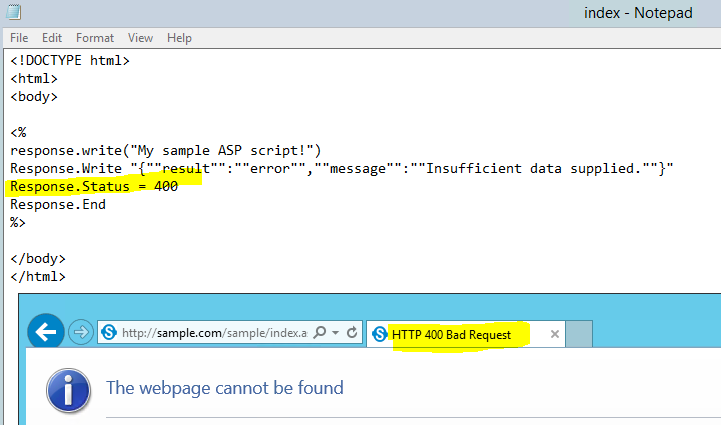721x425 pixels.
Task: Click the Response.End line in Notepad
Action: click(58, 204)
